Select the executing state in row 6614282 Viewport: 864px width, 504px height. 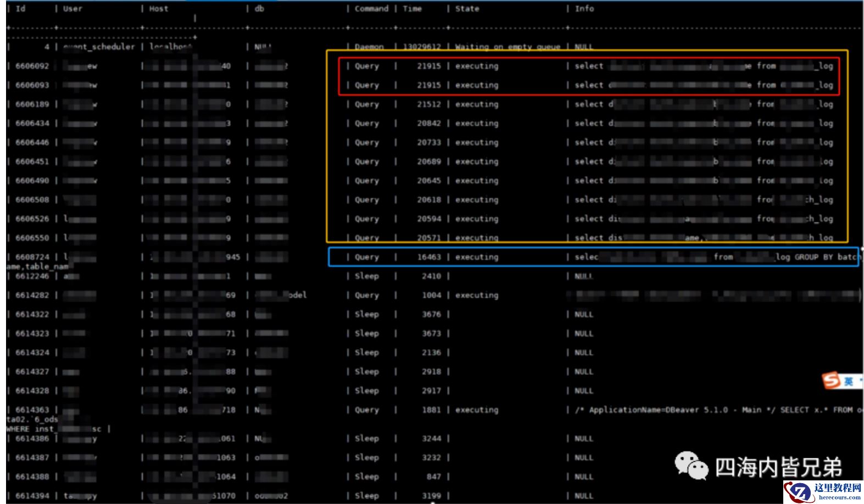tap(477, 295)
